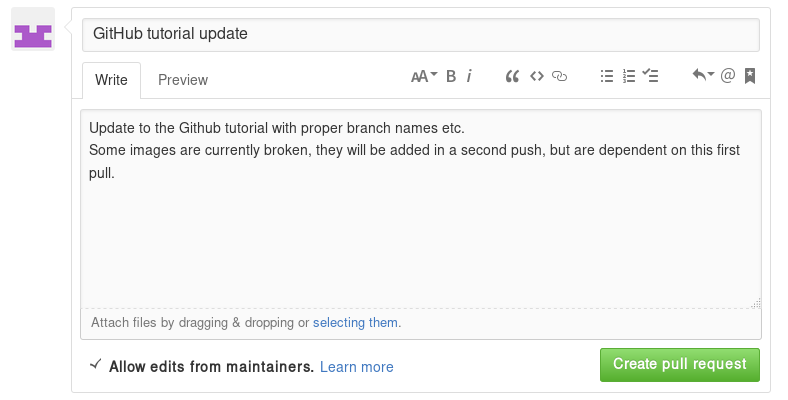The image size is (788, 400).
Task: Insert a bulleted list
Action: (606, 76)
